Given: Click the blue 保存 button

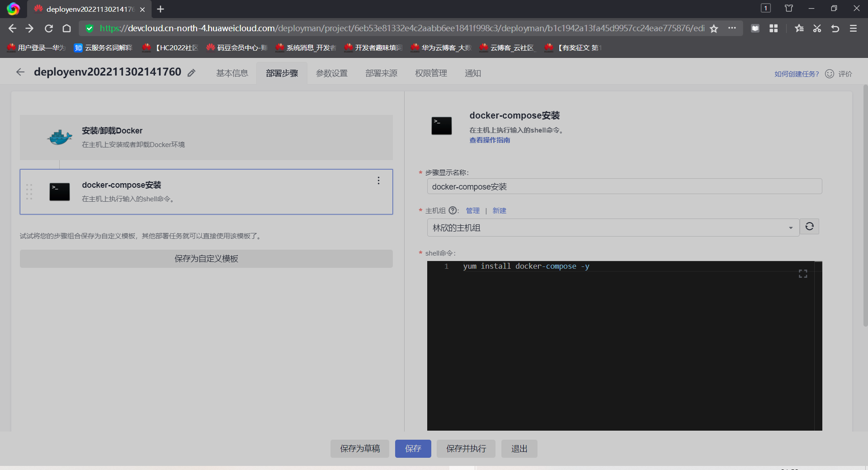Looking at the screenshot, I should (x=413, y=449).
